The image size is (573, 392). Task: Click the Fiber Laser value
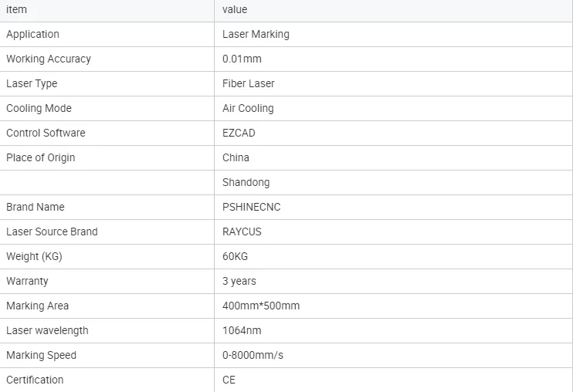click(248, 83)
